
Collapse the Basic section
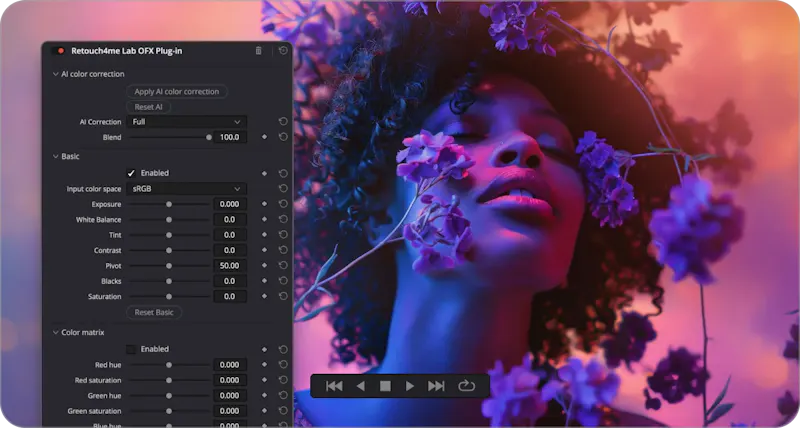click(56, 157)
